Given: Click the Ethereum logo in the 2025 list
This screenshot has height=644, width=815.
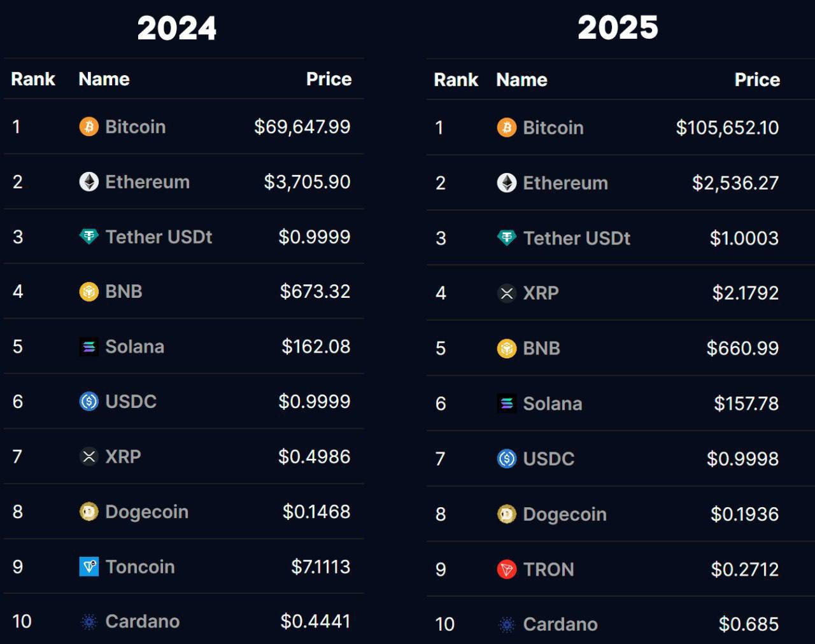Looking at the screenshot, I should click(507, 183).
